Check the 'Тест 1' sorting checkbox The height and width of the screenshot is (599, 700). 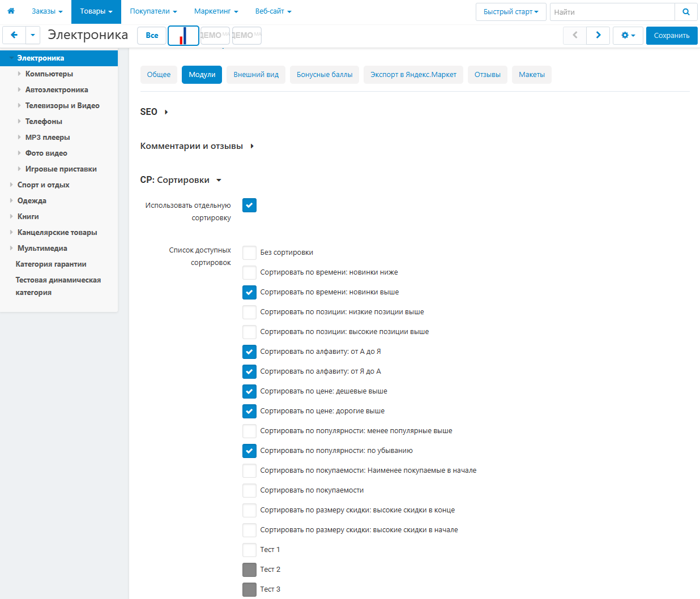[249, 550]
